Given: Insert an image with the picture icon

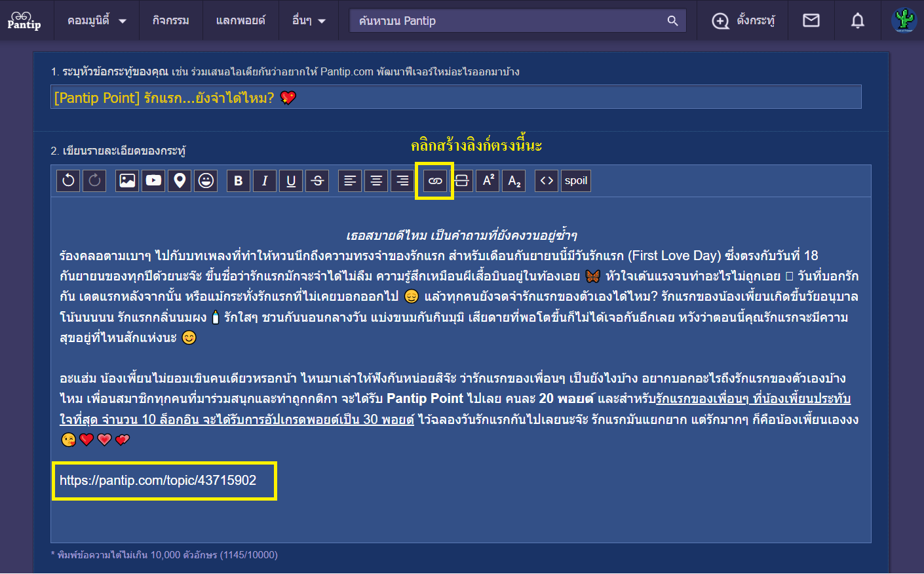Looking at the screenshot, I should click(127, 181).
